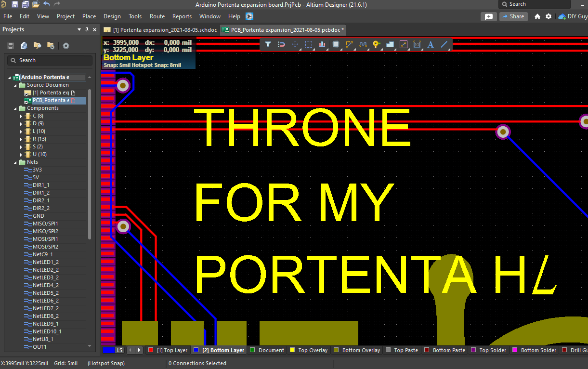Switch to the Portenta expansion schdoc tab
The width and height of the screenshot is (588, 369).
[160, 30]
